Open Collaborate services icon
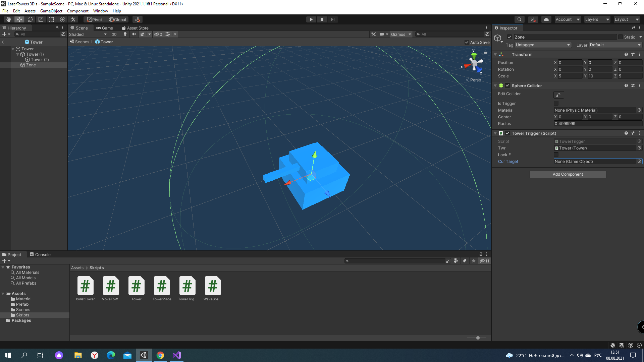Viewport: 644px width, 362px height. 533,19
